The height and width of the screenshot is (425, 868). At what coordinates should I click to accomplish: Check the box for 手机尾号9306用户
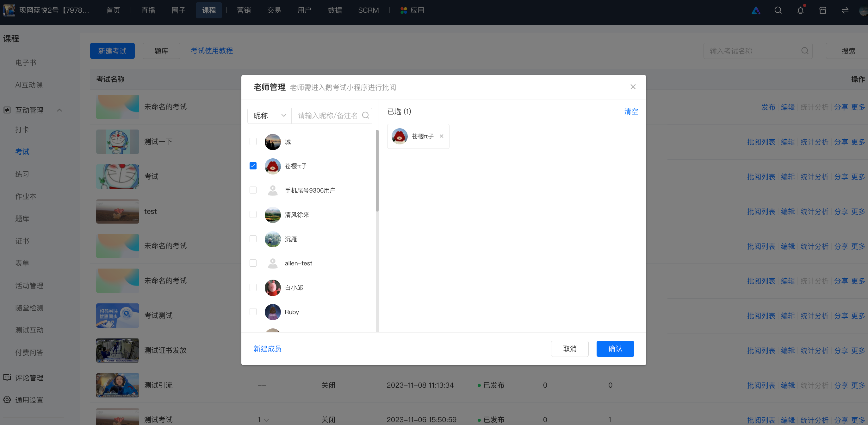click(253, 190)
